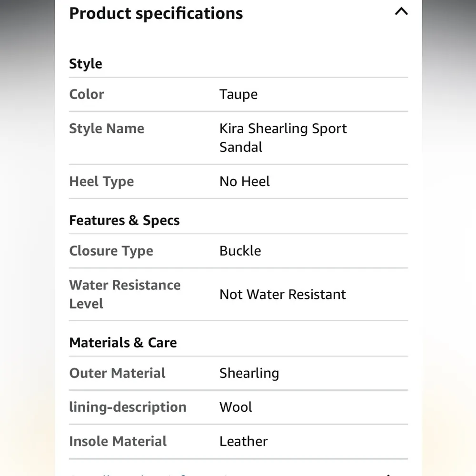Screen dimensions: 476x476
Task: Select the Outer Material label
Action: coord(118,373)
